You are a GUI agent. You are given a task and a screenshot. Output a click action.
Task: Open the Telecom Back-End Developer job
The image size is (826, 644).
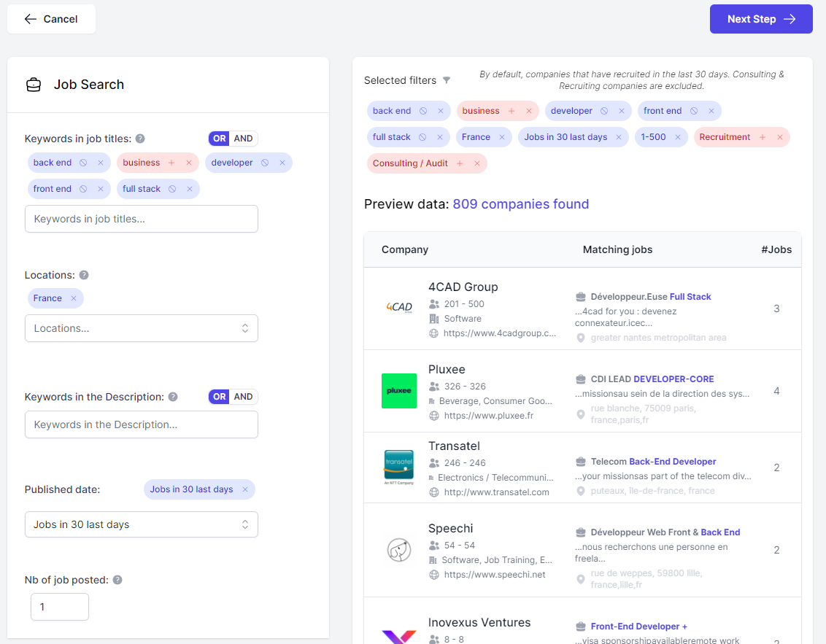click(x=653, y=461)
